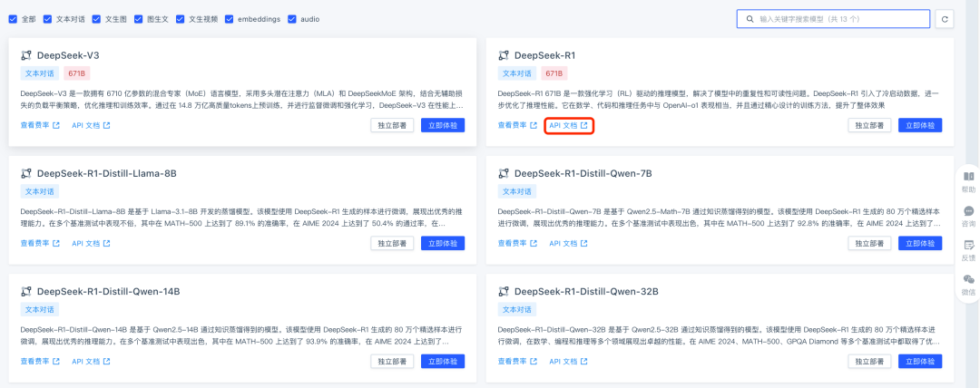Click the 文本对话 tag on Distill-Qwen-32B card
This screenshot has width=980, height=388.
tap(517, 309)
